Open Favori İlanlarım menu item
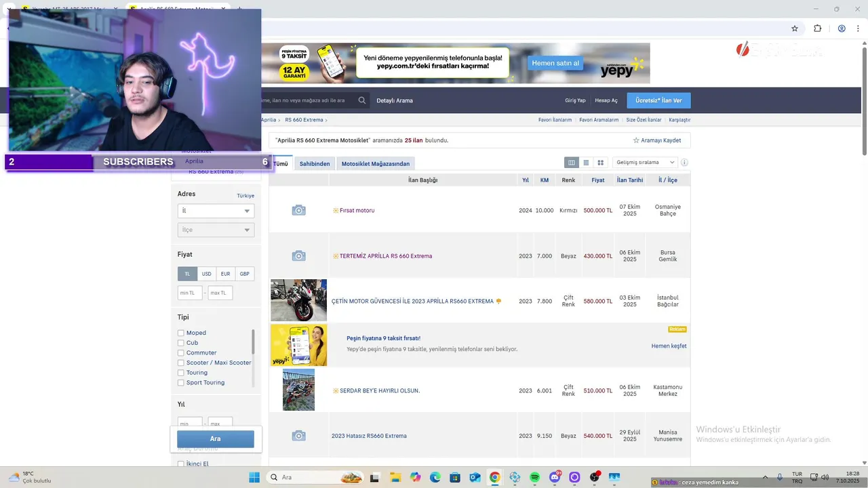Image resolution: width=868 pixels, height=488 pixels. coord(555,120)
